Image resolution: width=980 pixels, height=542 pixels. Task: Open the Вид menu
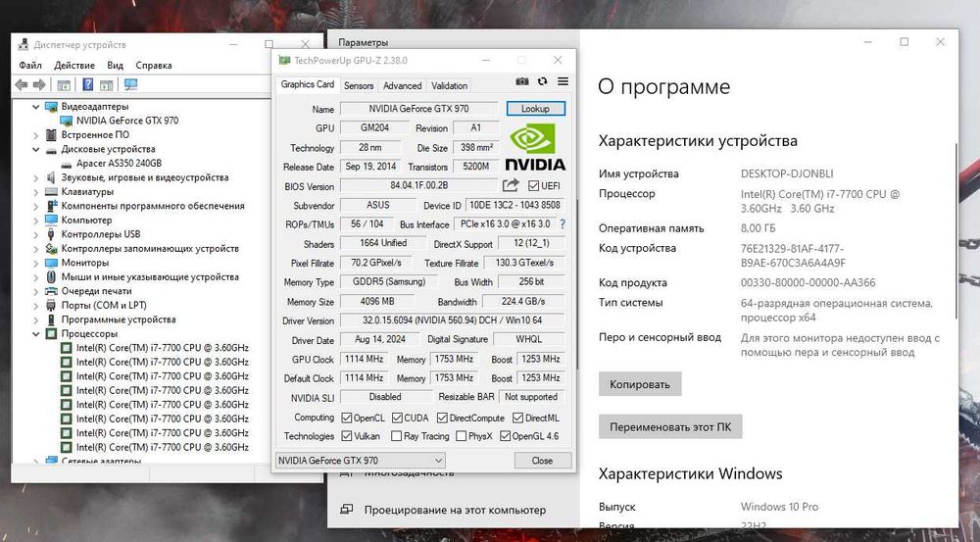pyautogui.click(x=115, y=65)
